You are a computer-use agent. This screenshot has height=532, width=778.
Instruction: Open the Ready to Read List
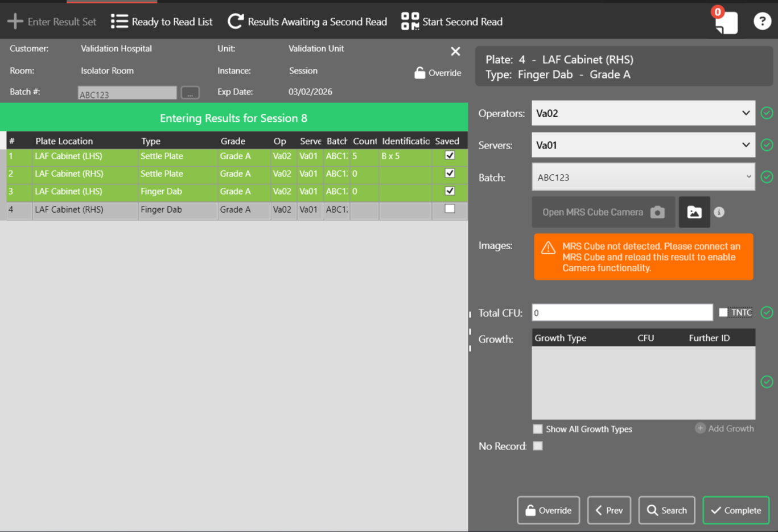point(162,22)
